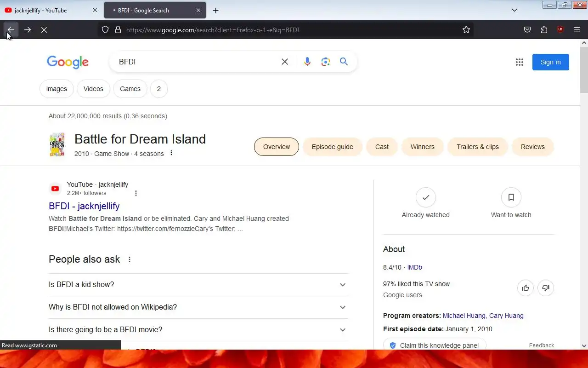Click the filter chip labeled 2

point(159,89)
